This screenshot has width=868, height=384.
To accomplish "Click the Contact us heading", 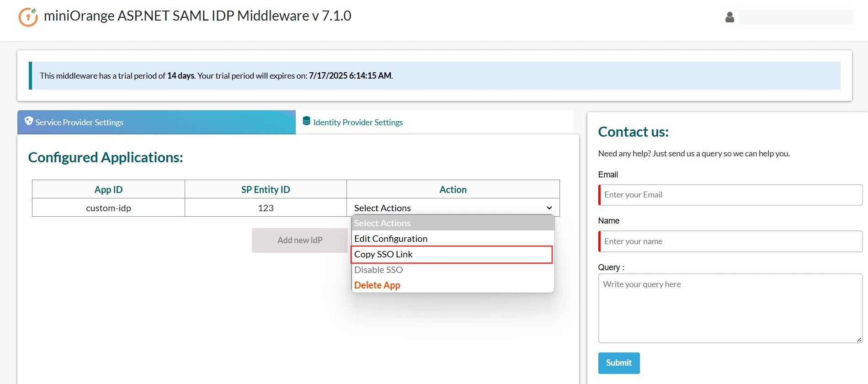I will 633,132.
